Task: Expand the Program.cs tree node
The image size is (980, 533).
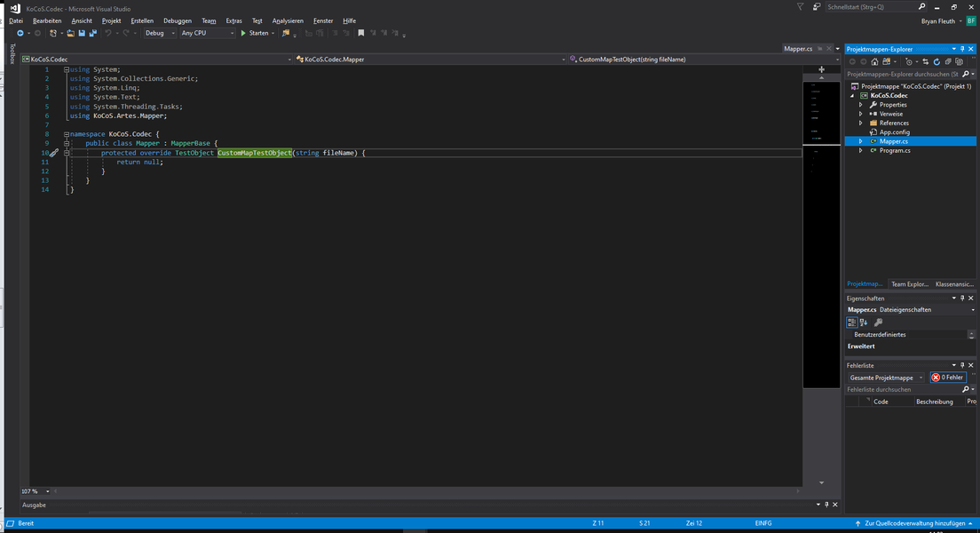Action: [861, 151]
